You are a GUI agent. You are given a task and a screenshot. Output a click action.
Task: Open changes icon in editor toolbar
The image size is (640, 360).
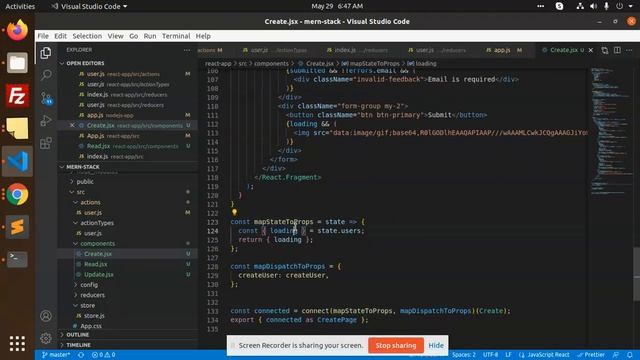click(x=604, y=50)
